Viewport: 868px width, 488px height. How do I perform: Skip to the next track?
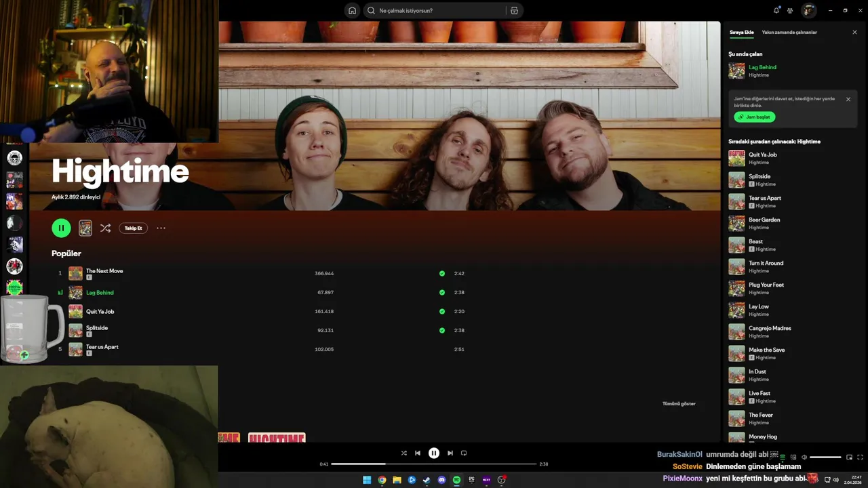(x=450, y=453)
